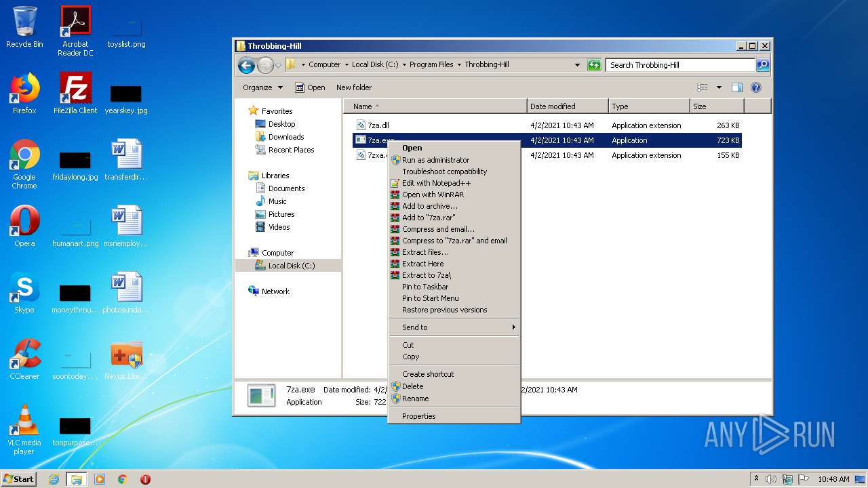Expand the address bar history dropdown

coord(577,65)
